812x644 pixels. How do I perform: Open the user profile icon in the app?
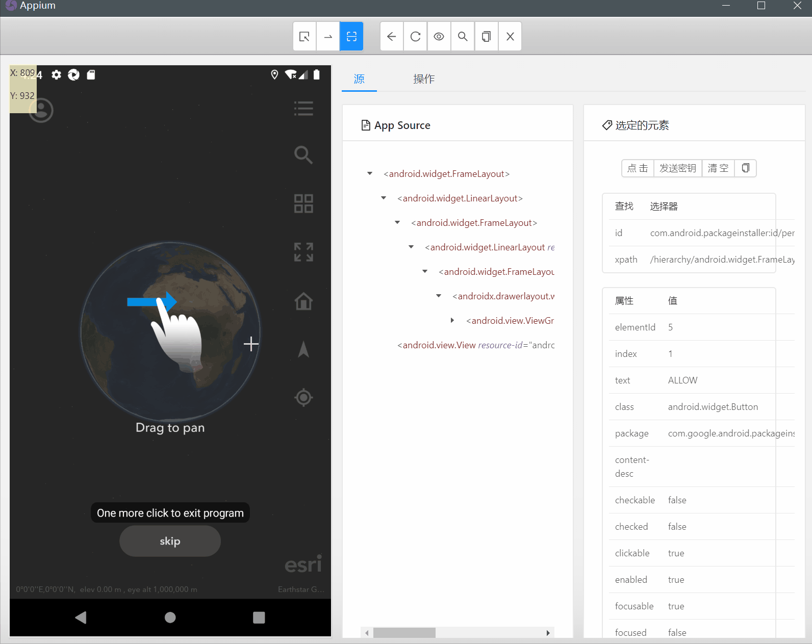point(41,110)
